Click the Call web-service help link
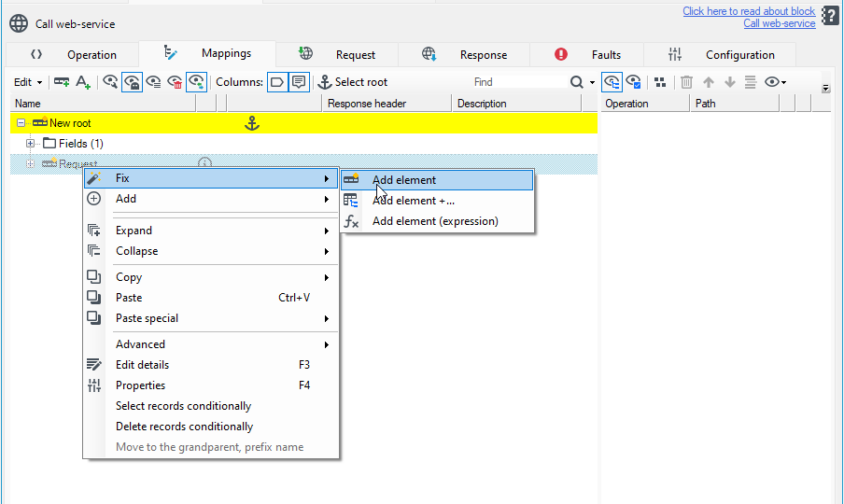This screenshot has width=844, height=504. click(780, 23)
